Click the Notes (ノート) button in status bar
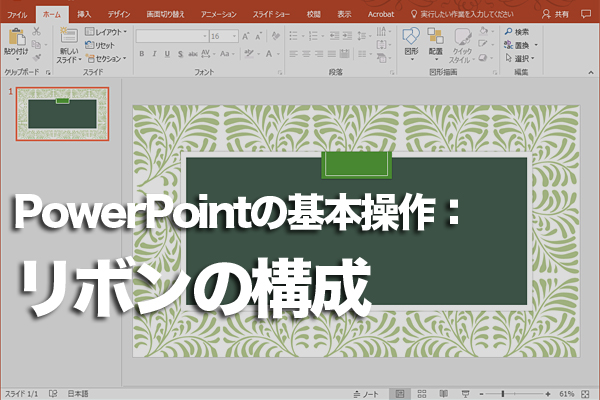600x400 pixels. [x=366, y=394]
